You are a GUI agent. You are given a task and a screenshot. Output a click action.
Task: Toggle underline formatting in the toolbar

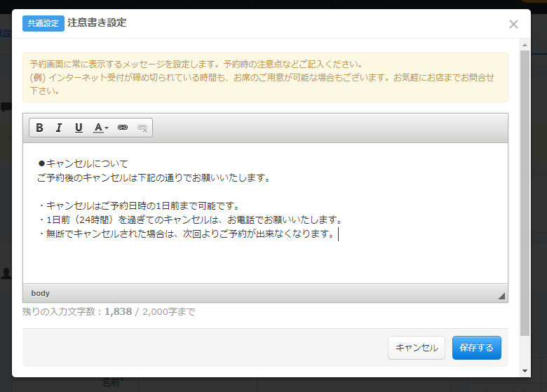(79, 128)
